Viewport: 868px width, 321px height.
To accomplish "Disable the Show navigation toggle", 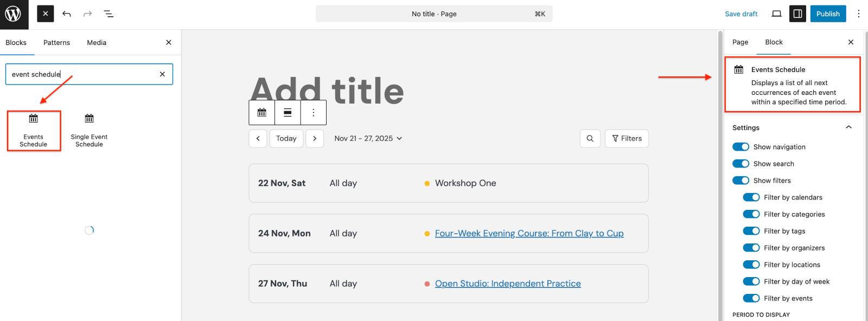I will 741,147.
